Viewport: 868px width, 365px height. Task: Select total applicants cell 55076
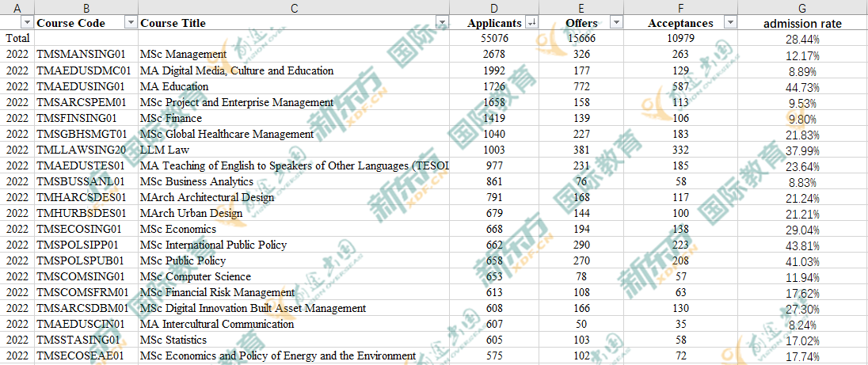[x=494, y=39]
